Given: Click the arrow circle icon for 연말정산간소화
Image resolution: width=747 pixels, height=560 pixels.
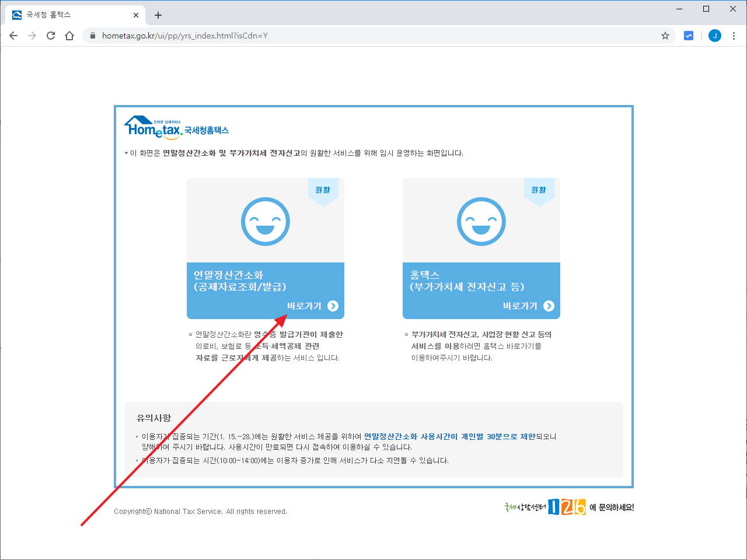Looking at the screenshot, I should [333, 306].
